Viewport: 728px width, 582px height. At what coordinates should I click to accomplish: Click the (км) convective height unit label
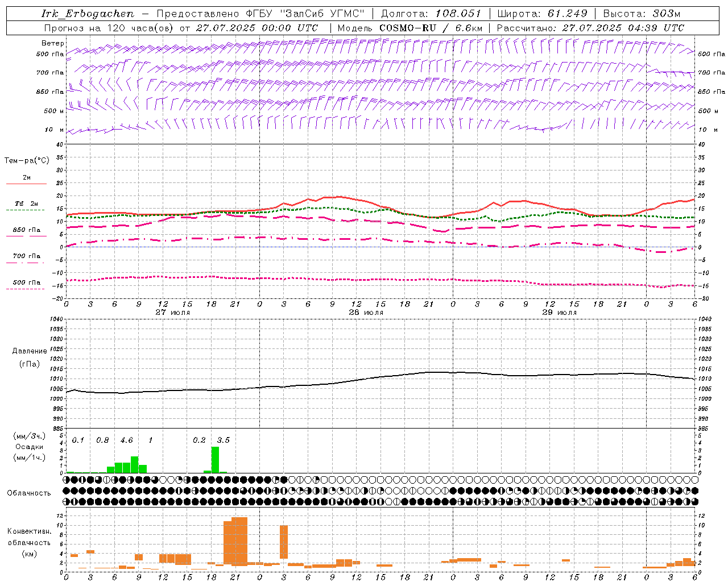[29, 554]
